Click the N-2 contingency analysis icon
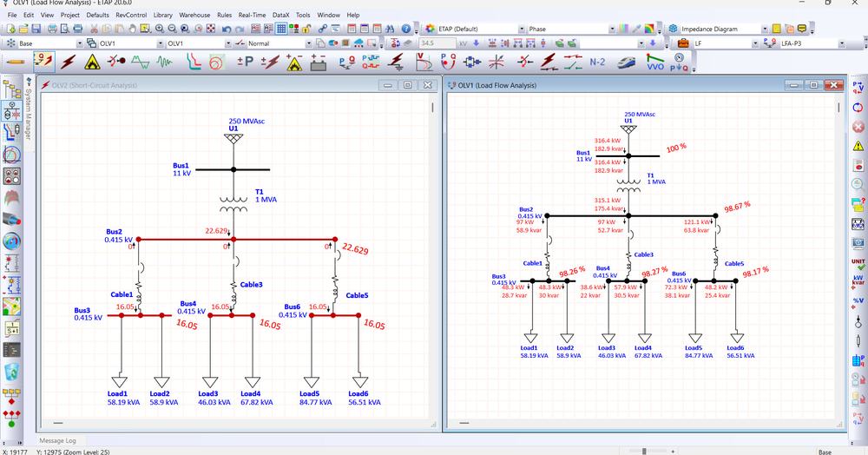The image size is (868, 455). coord(597,62)
